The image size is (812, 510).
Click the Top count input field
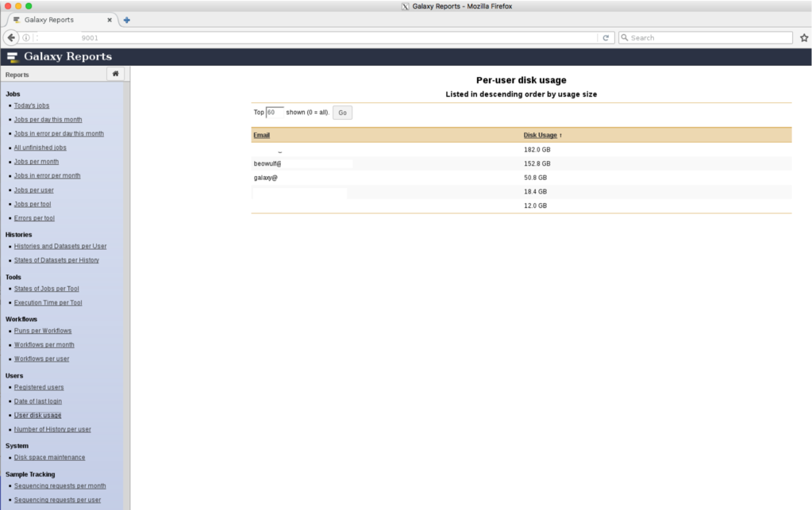tap(275, 113)
